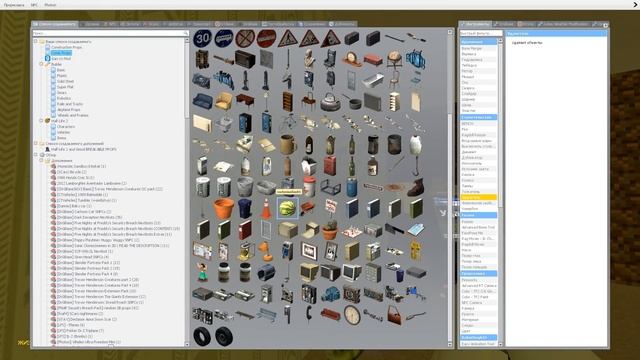Select Advanced Bone Tool in tool list
Image resolution: width=640 pixels, height=360 pixels.
point(478,227)
